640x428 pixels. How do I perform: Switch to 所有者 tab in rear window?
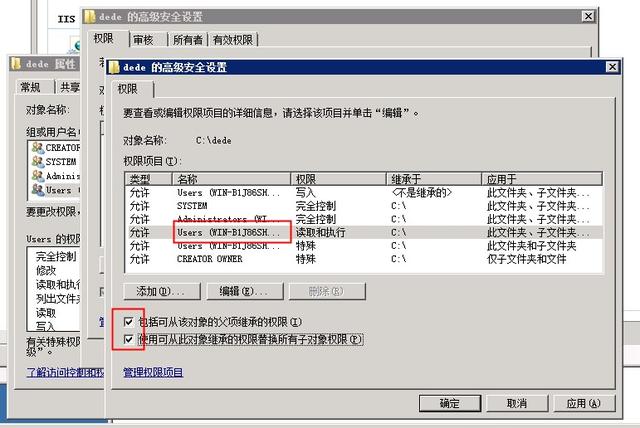188,40
